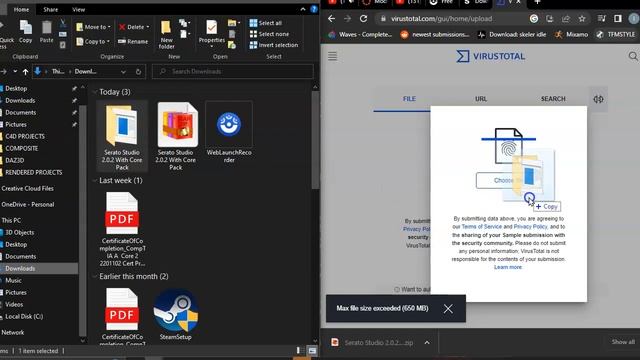Open the Mixamo bookmark
Image resolution: width=640 pixels, height=360 pixels.
[x=571, y=35]
